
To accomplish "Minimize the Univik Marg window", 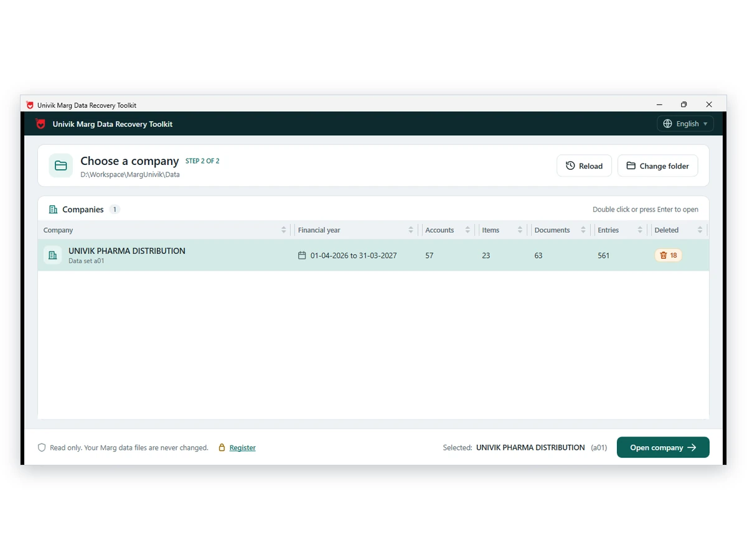I will pos(659,105).
